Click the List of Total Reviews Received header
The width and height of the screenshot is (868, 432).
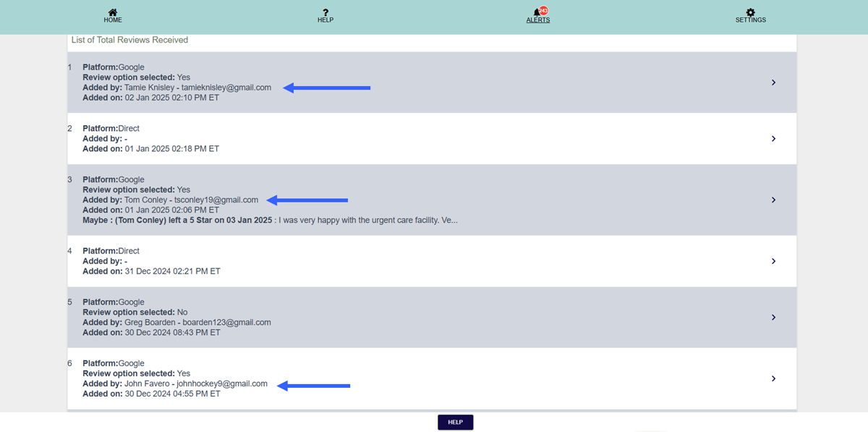click(x=129, y=40)
